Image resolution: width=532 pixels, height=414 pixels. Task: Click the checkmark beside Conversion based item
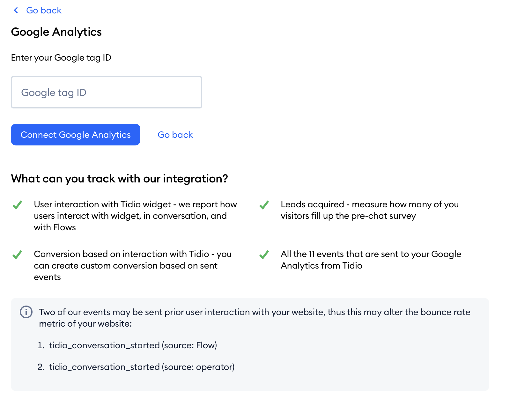(17, 255)
